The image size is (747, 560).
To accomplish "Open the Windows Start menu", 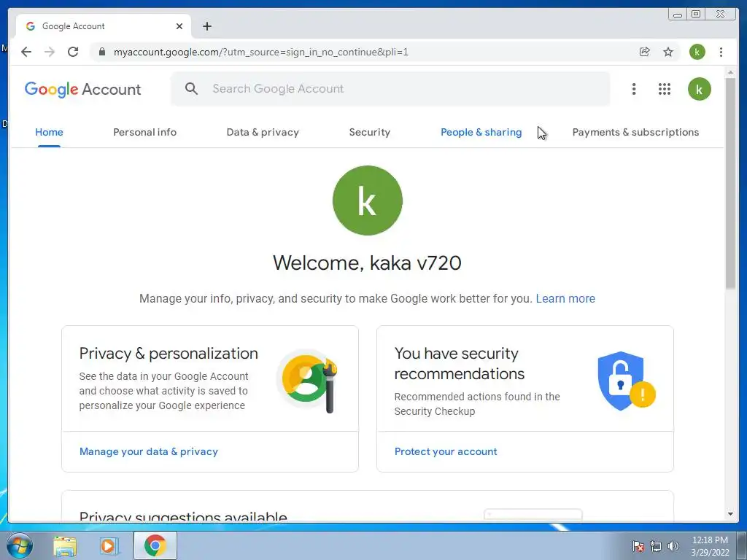I will click(x=20, y=545).
